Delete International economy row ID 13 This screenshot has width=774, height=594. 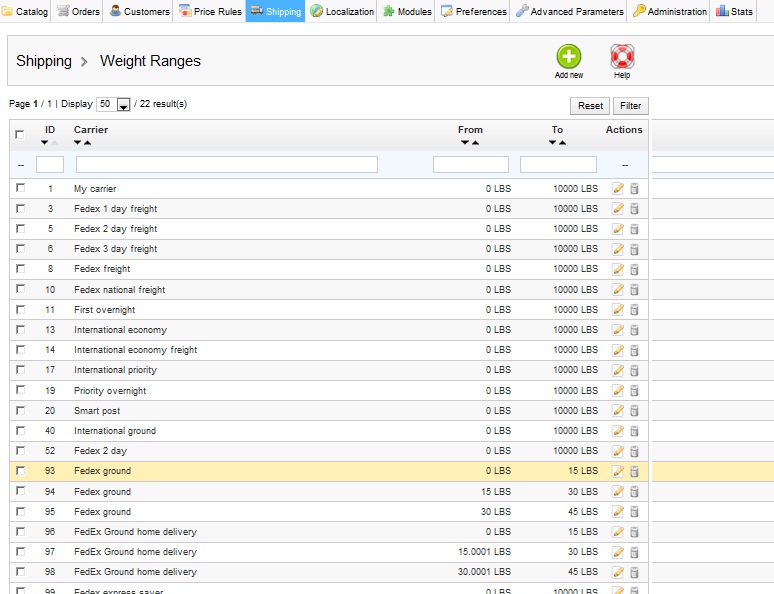coord(635,330)
